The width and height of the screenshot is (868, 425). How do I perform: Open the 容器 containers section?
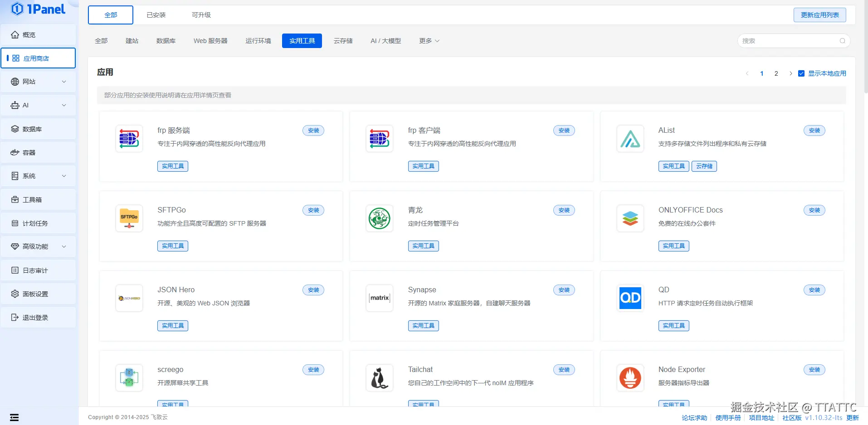tap(38, 153)
